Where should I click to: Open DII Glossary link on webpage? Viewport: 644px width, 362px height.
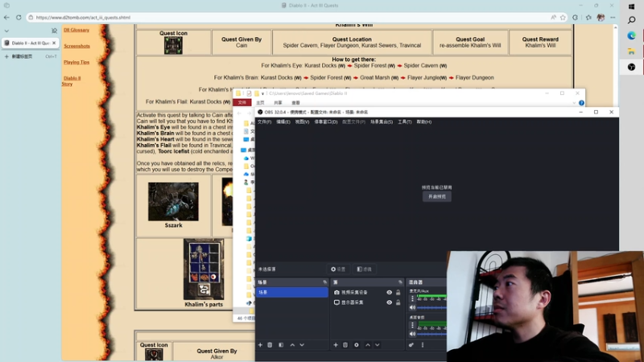(x=76, y=30)
